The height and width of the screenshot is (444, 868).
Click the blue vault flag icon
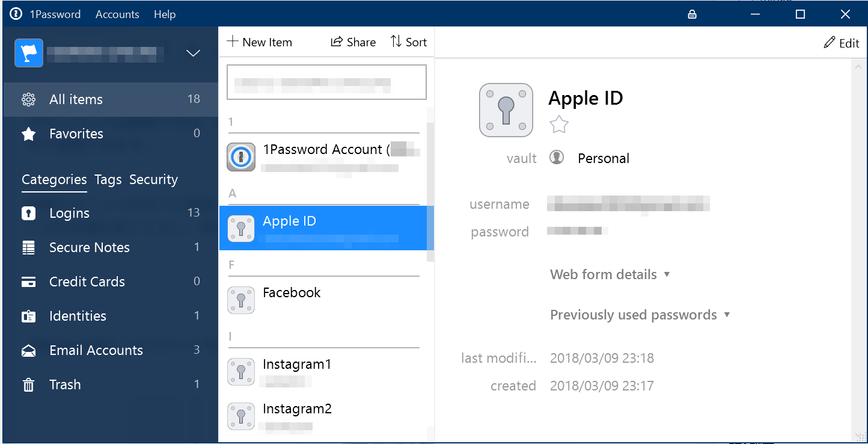pos(29,53)
